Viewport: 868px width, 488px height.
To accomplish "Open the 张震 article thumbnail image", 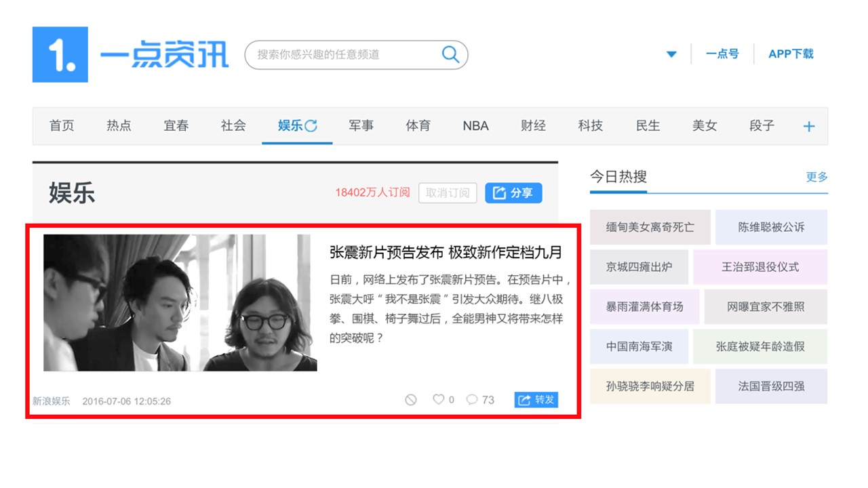I will [180, 302].
